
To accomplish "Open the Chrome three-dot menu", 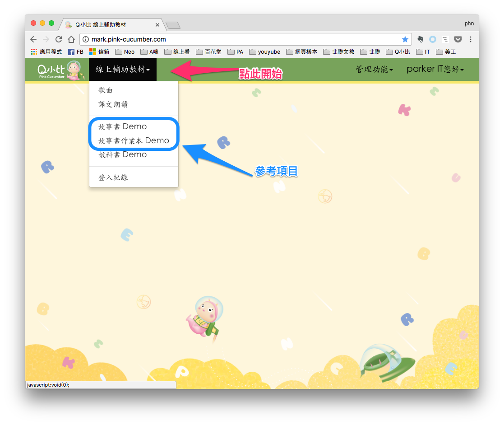I will 471,39.
